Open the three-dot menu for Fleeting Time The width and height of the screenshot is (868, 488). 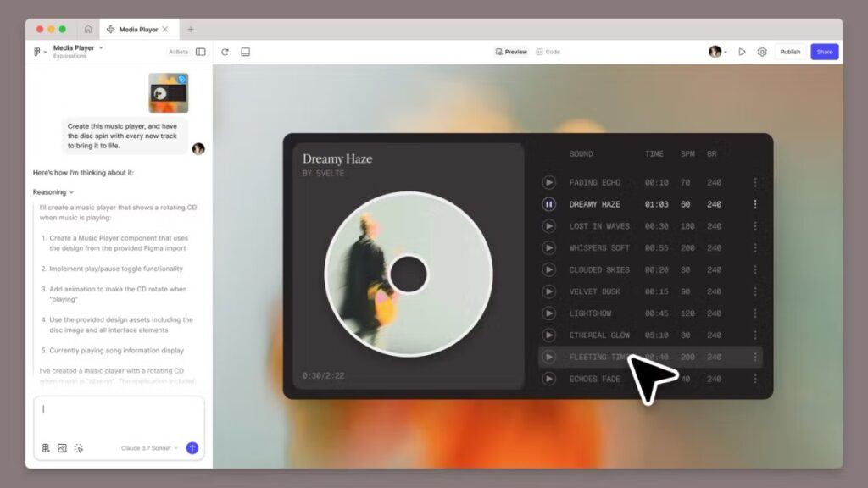757,357
